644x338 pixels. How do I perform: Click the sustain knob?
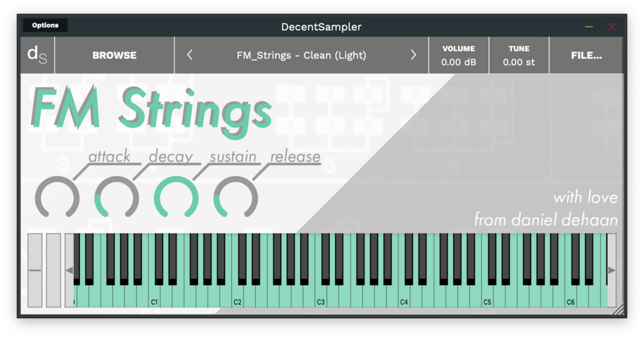click(176, 197)
